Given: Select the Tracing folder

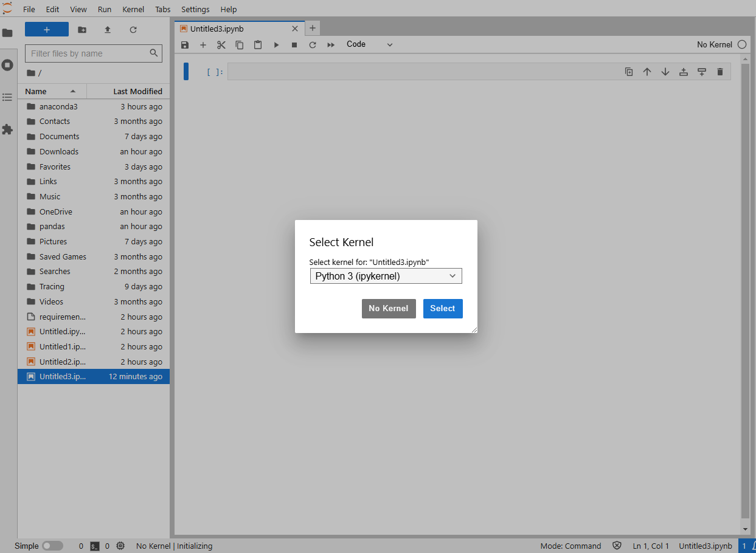Looking at the screenshot, I should point(94,286).
